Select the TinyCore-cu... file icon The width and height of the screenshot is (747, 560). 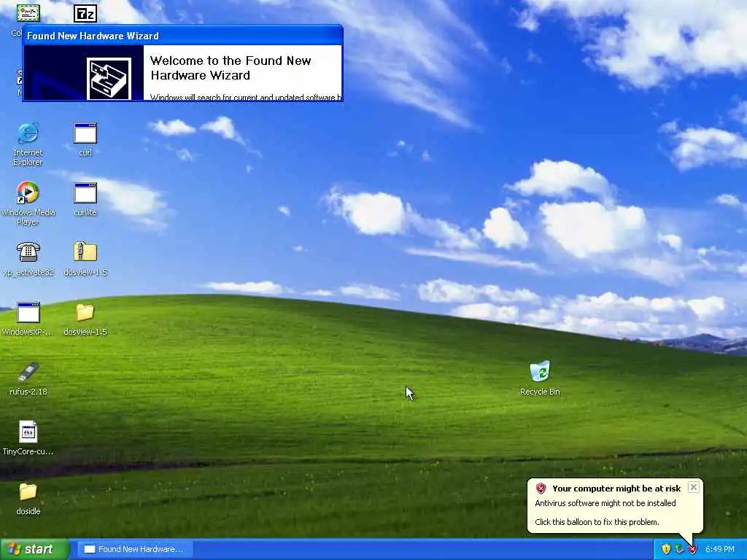tap(28, 432)
